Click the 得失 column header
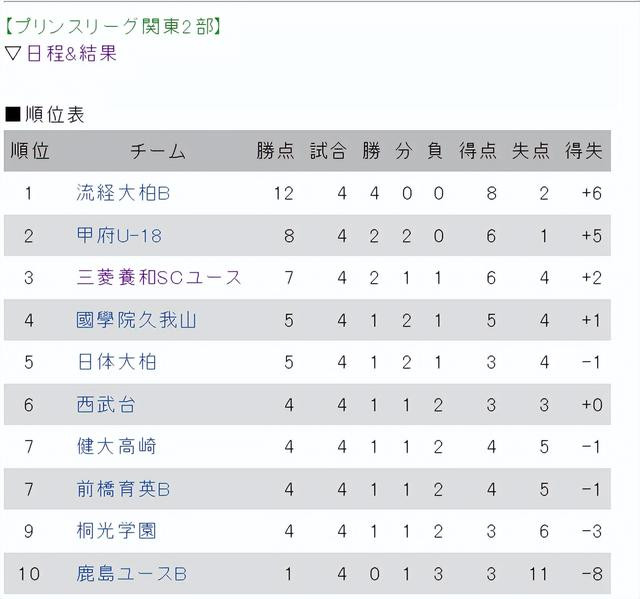640x599 pixels. 584,151
